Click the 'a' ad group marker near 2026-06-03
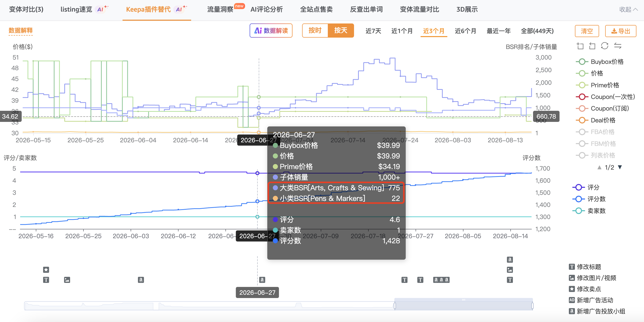Image resolution: width=644 pixels, height=322 pixels. [x=141, y=280]
